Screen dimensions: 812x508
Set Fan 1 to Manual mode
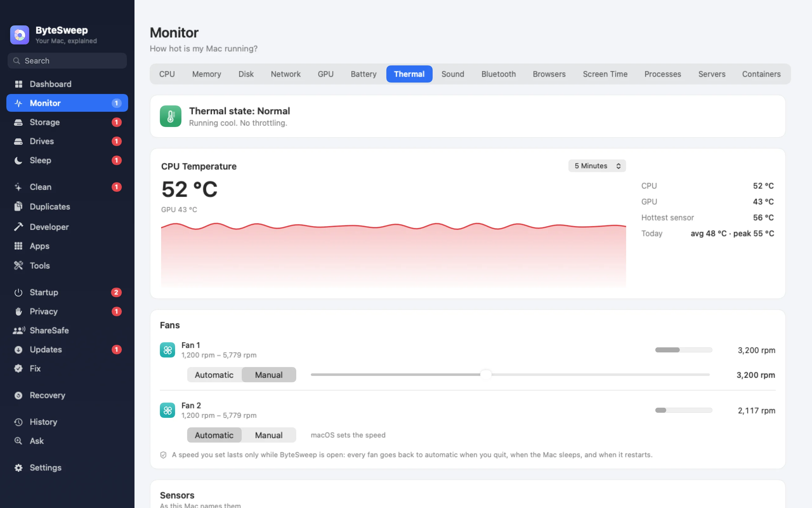[269, 375]
